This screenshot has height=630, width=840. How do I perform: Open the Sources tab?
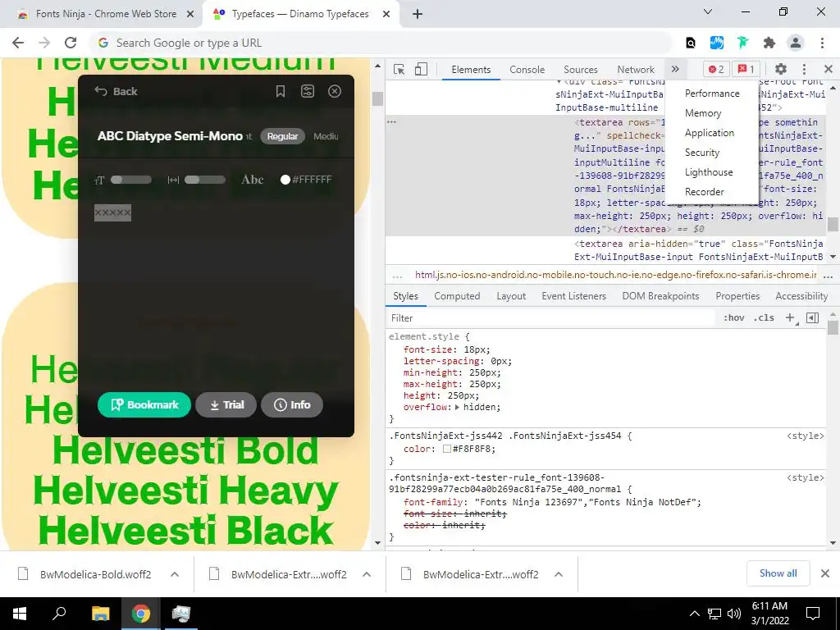580,70
